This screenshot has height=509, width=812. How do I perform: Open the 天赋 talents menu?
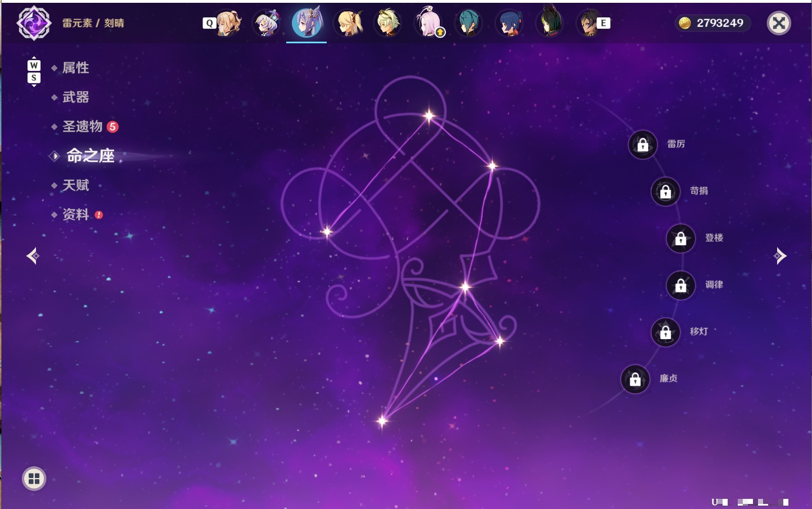pos(75,185)
